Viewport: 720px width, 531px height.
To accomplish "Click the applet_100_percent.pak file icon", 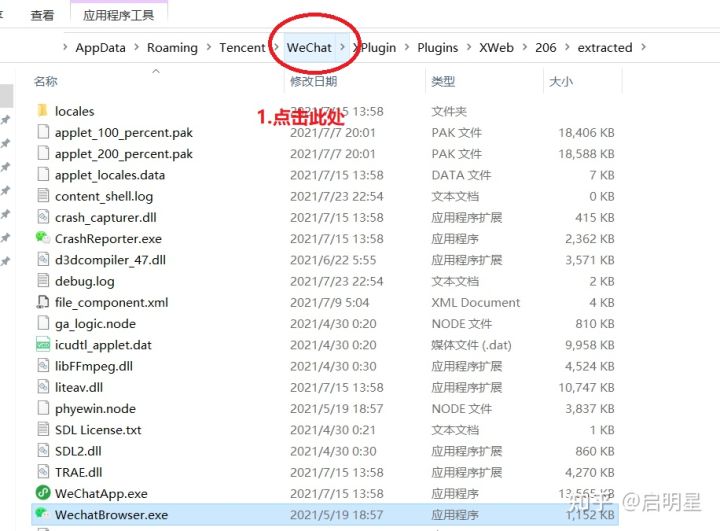I will (x=43, y=132).
